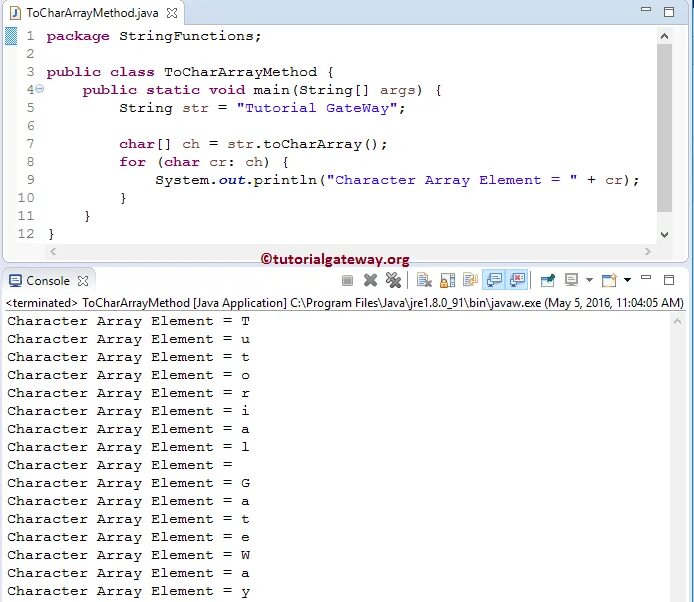Click the editor horizontal scroll left arrow
This screenshot has height=602, width=694.
[53, 251]
